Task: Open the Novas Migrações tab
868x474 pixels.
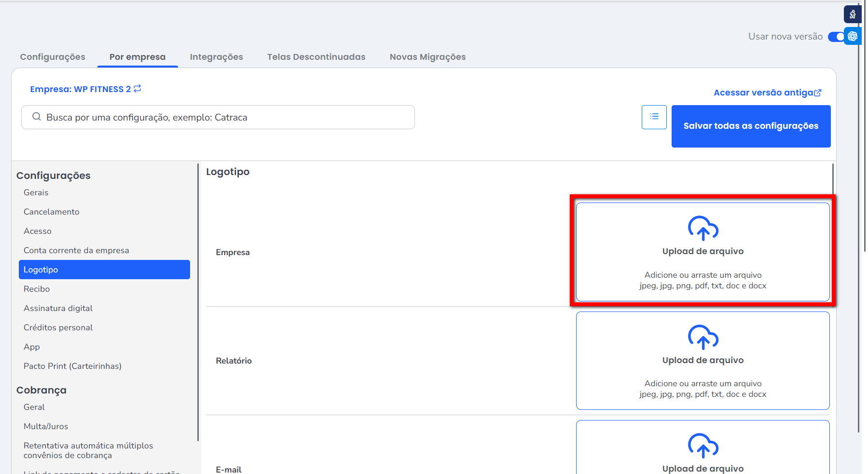Action: (427, 57)
